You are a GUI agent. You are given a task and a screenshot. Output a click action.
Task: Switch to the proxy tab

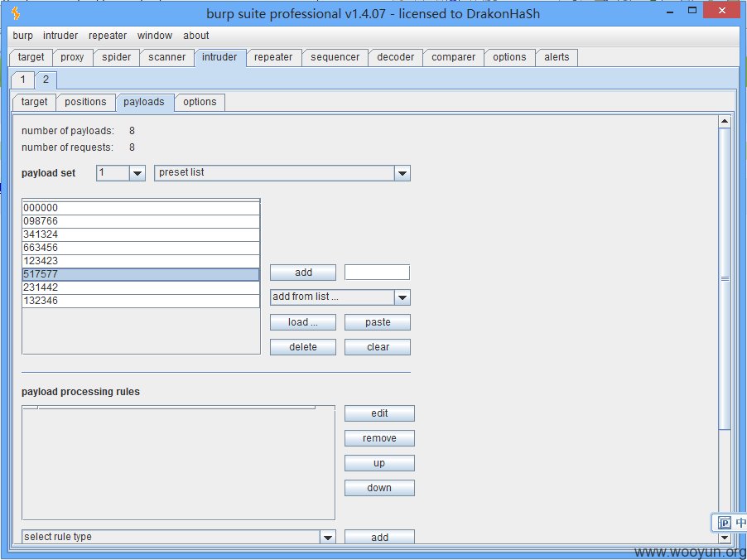point(72,57)
